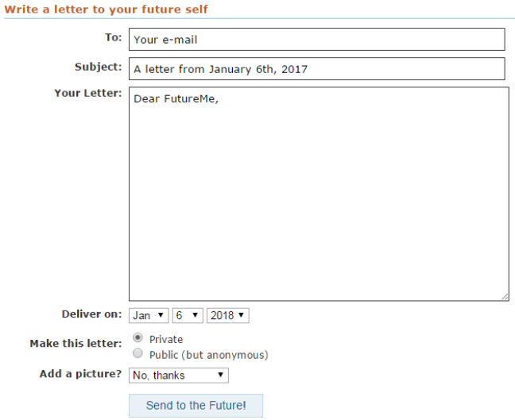The image size is (515, 420).
Task: Click the 'To:' field label
Action: coord(113,37)
